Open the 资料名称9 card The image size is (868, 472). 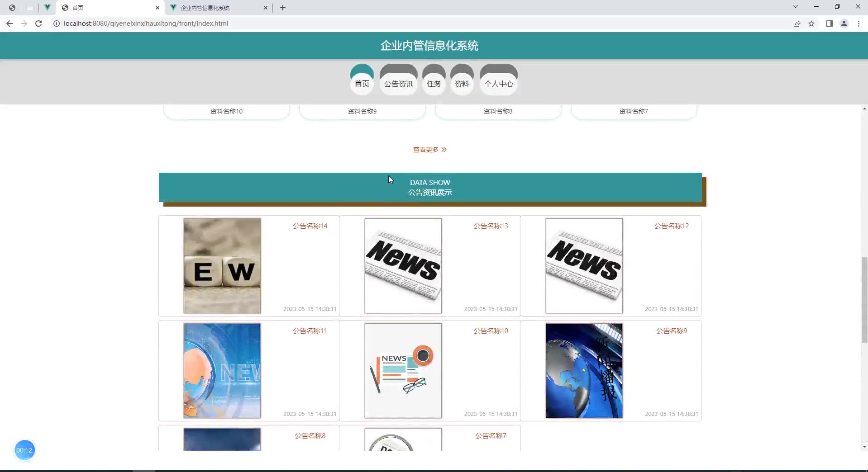[x=362, y=112]
